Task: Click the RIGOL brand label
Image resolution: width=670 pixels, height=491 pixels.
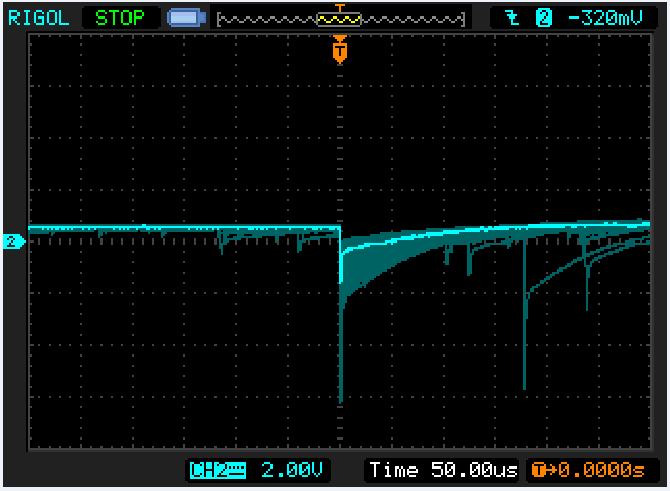Action: click(x=38, y=18)
